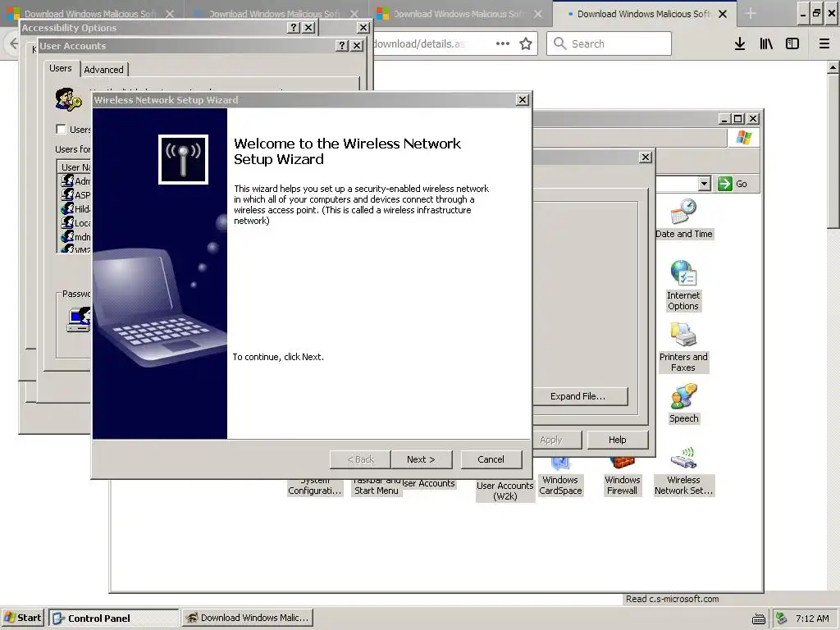
Task: Open a new Firefox tab with plus
Action: (x=751, y=14)
